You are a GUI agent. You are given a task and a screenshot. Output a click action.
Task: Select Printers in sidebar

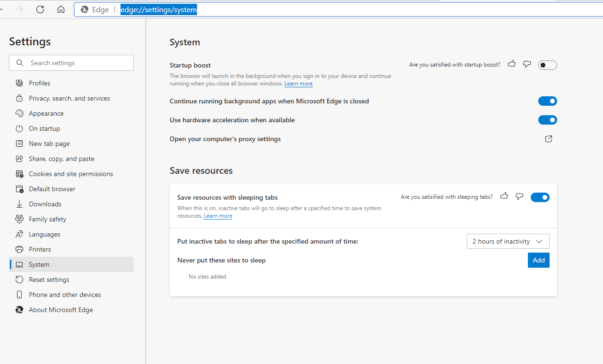pyautogui.click(x=71, y=249)
